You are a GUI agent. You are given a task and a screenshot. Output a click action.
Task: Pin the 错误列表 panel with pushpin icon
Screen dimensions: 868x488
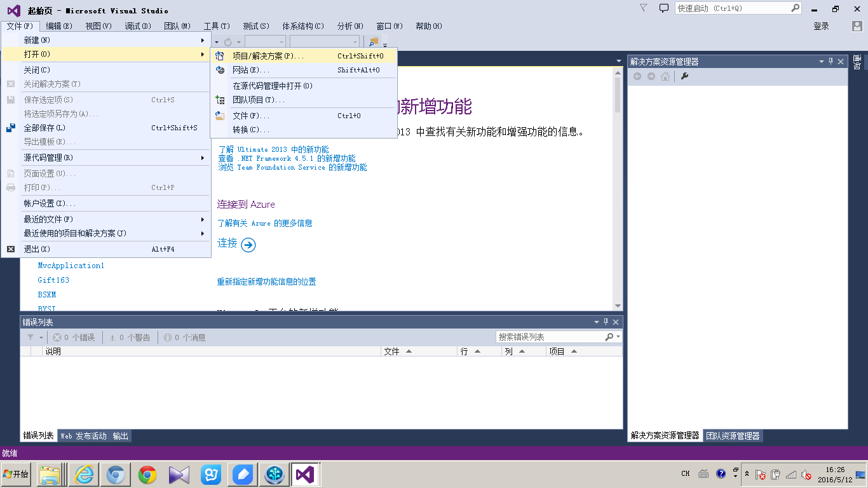pos(606,322)
